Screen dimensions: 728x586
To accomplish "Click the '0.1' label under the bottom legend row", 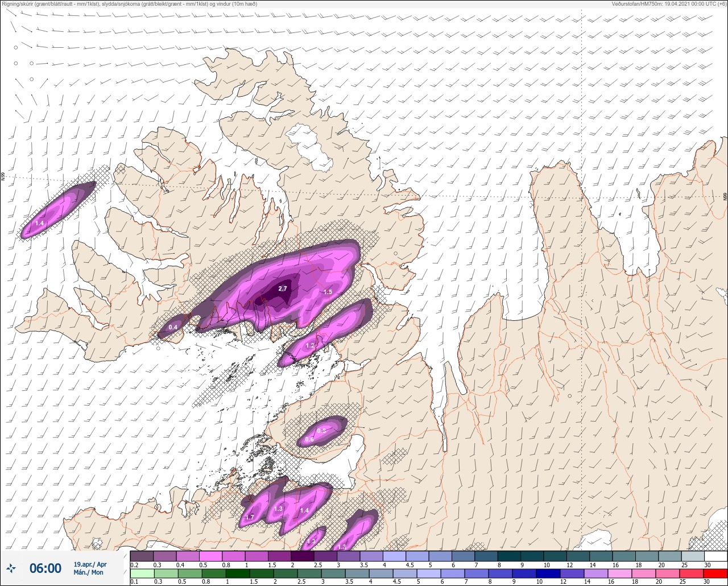I will (x=134, y=582).
